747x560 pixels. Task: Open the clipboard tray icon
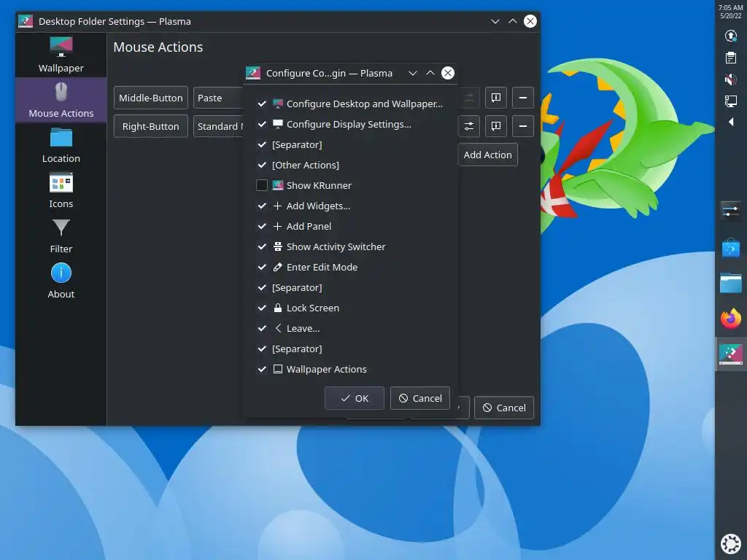click(731, 58)
